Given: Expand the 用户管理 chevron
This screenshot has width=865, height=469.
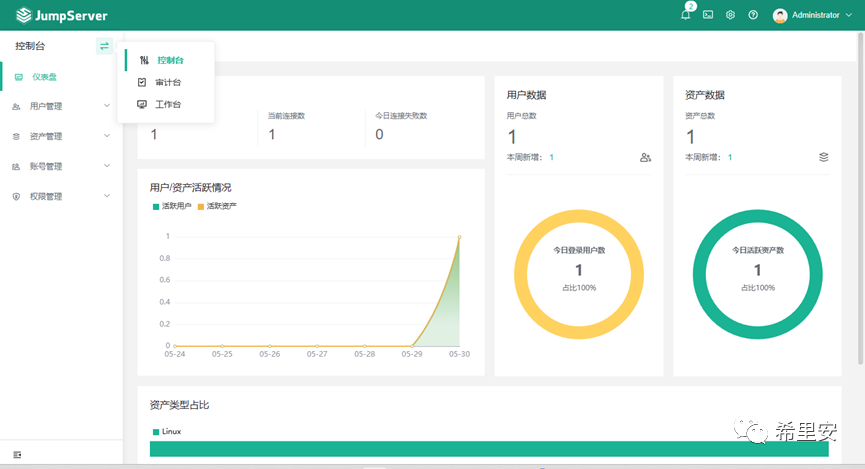Looking at the screenshot, I should (107, 105).
